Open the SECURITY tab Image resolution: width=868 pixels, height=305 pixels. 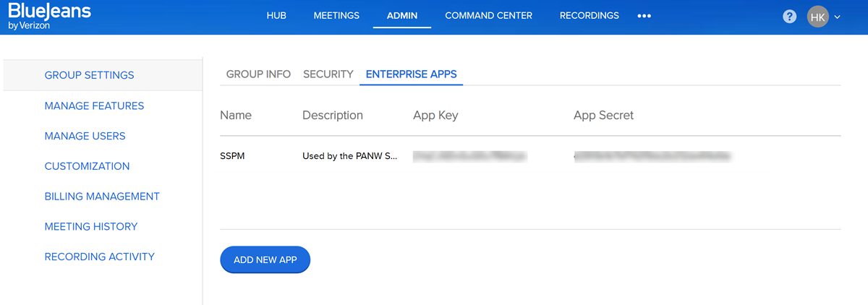click(328, 74)
